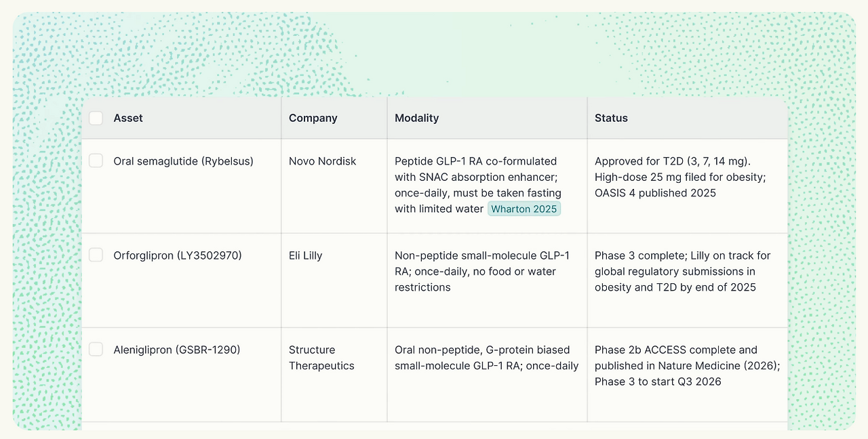Click the Oral semaglutide (Rybelsus) asset name

click(x=183, y=161)
